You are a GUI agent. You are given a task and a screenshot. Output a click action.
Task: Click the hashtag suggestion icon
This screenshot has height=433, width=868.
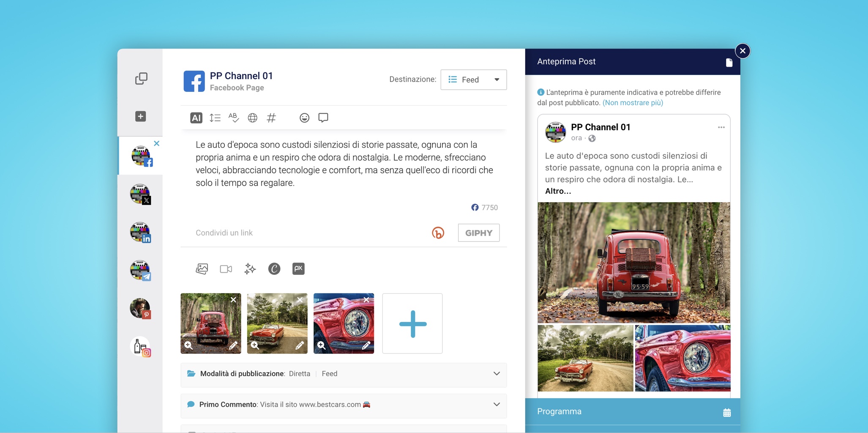[271, 118]
